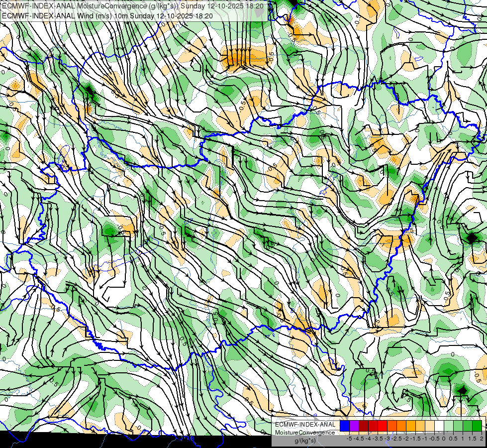This screenshot has width=487, height=448.
Task: Click the legend scale value -3.5
Action: tap(378, 439)
